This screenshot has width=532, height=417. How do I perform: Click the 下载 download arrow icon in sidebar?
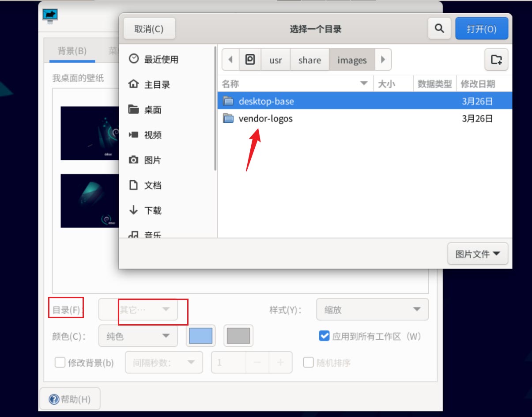point(133,210)
